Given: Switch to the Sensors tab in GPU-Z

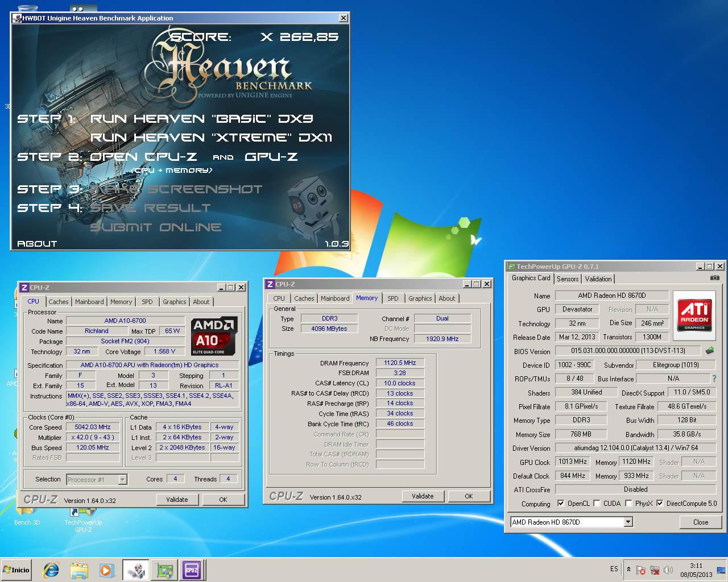Looking at the screenshot, I should [568, 279].
